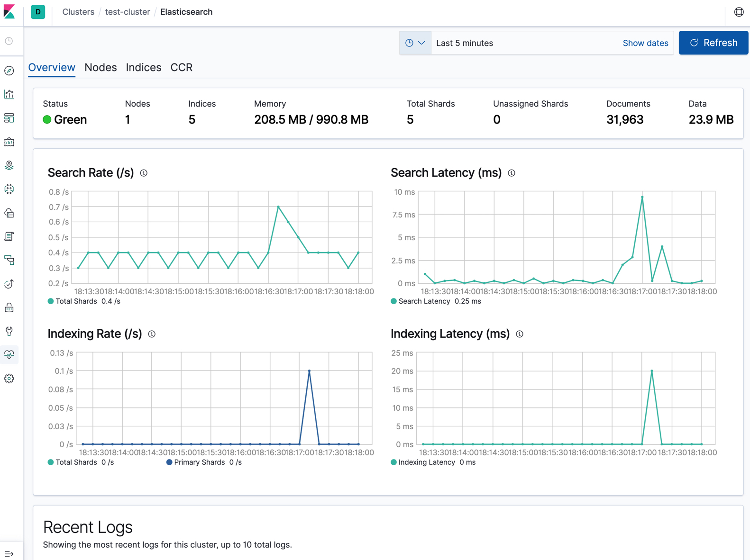Click info icon beside Indexing Rate title
The height and width of the screenshot is (560, 750).
pos(152,334)
